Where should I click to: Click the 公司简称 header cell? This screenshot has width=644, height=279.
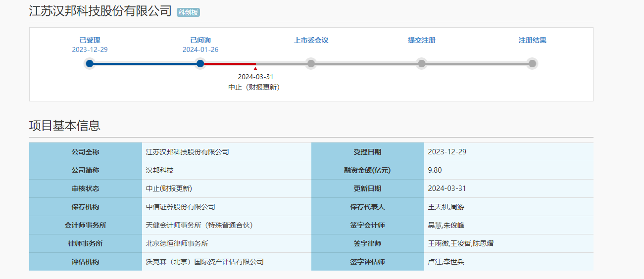point(86,170)
